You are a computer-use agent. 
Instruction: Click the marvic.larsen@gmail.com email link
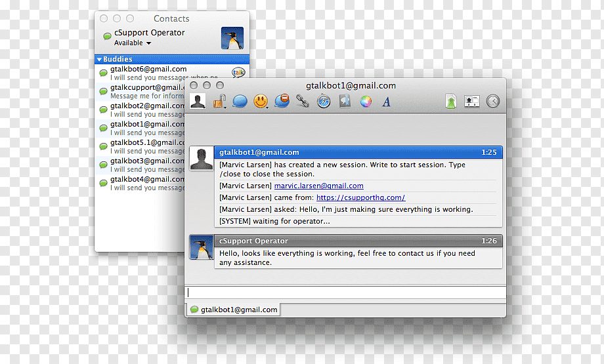pos(318,186)
